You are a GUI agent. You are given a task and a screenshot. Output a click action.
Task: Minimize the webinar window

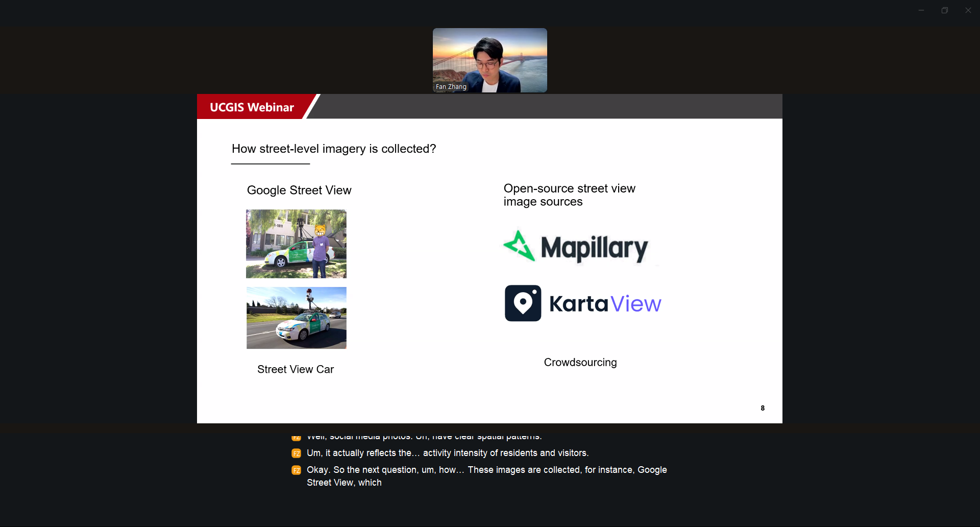click(x=921, y=10)
